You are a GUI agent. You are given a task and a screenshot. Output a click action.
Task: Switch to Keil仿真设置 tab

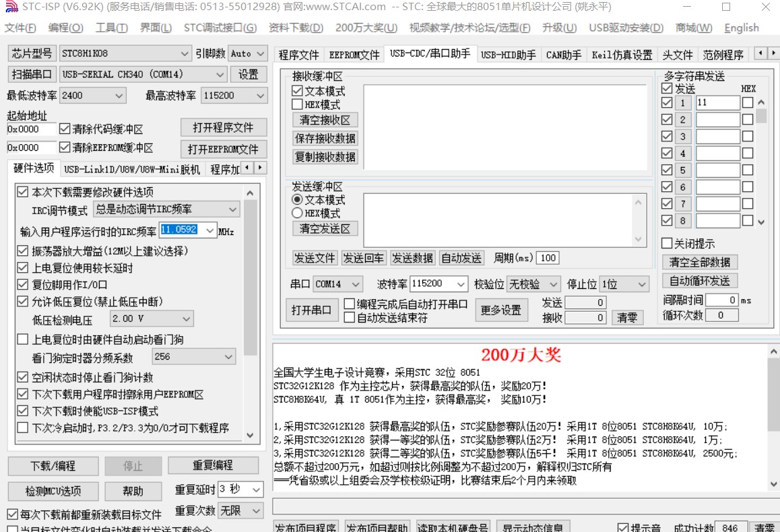click(x=622, y=54)
